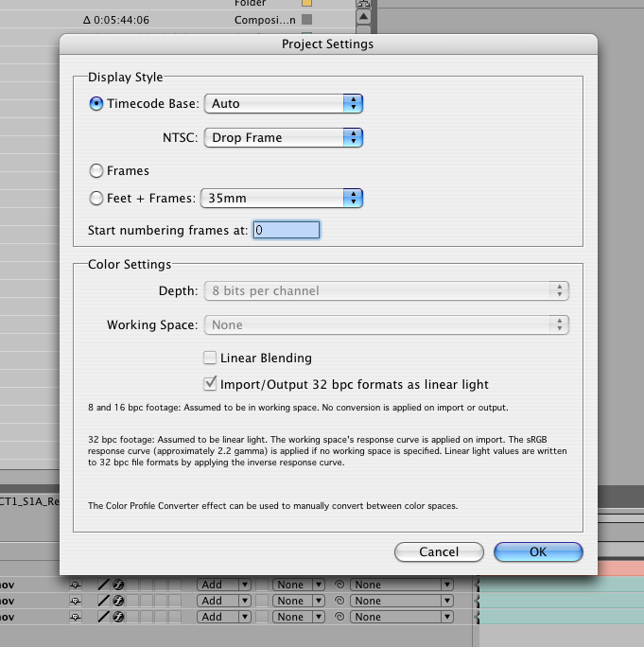Screen dimensions: 644x647
Task: Click the CT1_S1A_Re timeline tab
Action: coord(29,501)
